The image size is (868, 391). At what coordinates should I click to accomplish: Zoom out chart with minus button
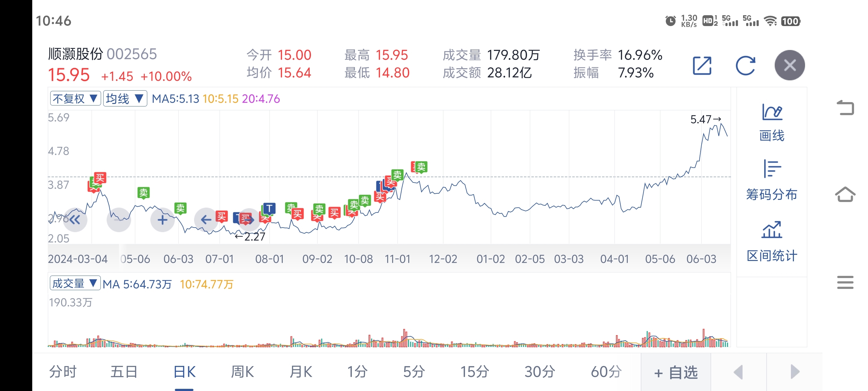pyautogui.click(x=119, y=220)
